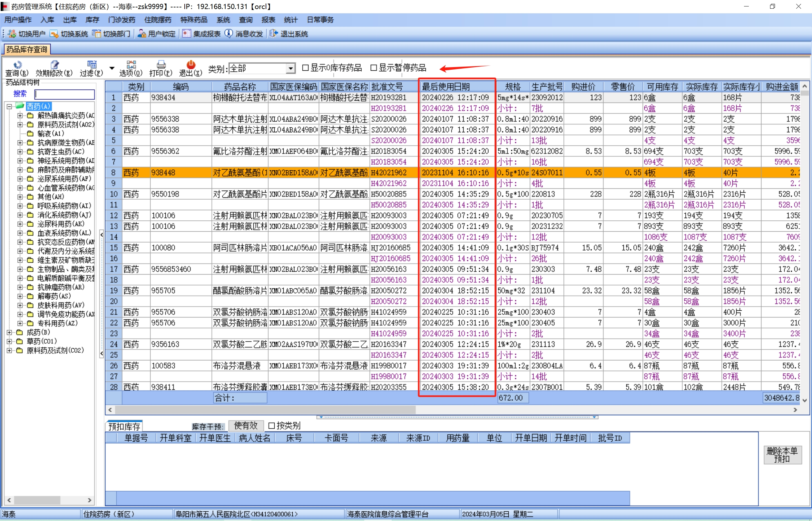Open the 类别 全部 dropdown
812x521 pixels.
290,69
